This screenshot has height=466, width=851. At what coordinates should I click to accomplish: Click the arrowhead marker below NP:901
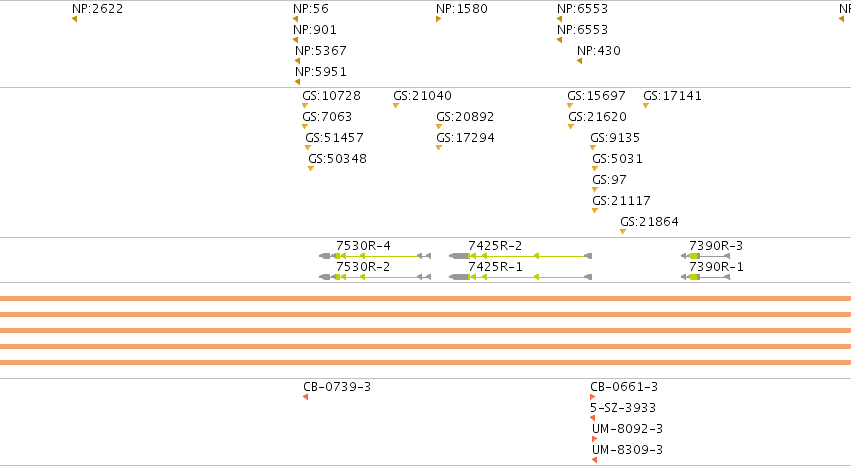click(x=295, y=40)
